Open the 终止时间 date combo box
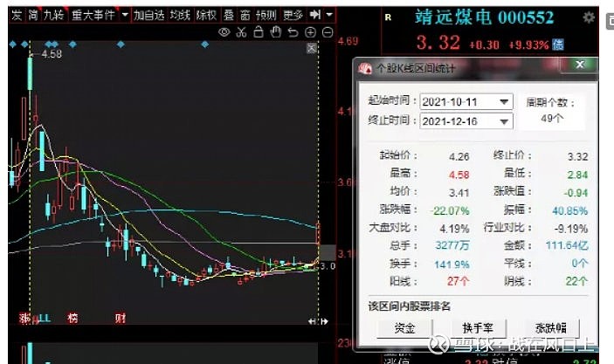The width and height of the screenshot is (614, 364). pyautogui.click(x=466, y=121)
